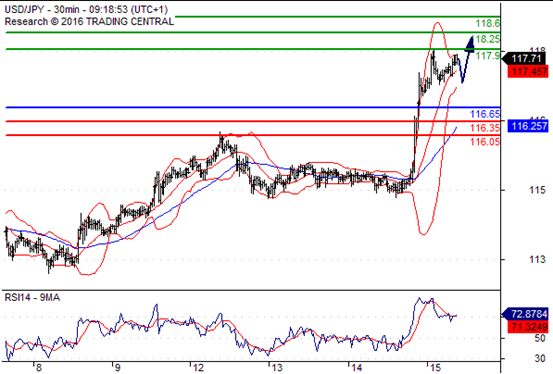Click the 115 price axis label
This screenshot has width=553, height=374.
[x=537, y=190]
